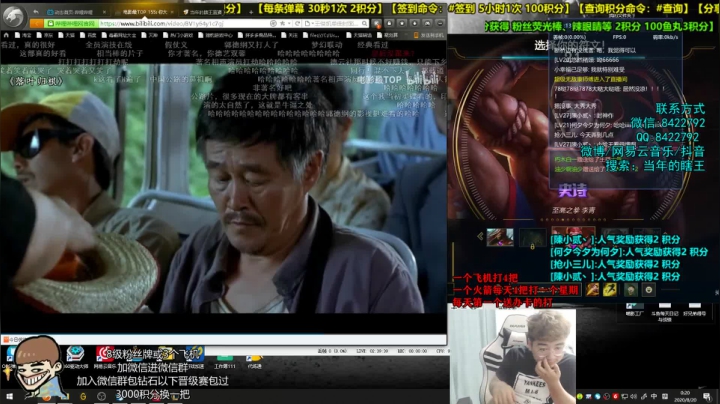Click the 中 input method indicator
Screen dimensions: 720x404
pos(654,396)
